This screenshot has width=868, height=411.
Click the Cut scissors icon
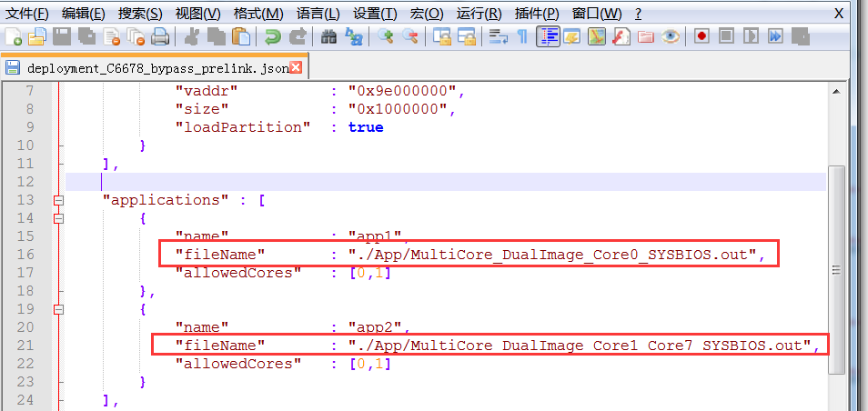192,37
